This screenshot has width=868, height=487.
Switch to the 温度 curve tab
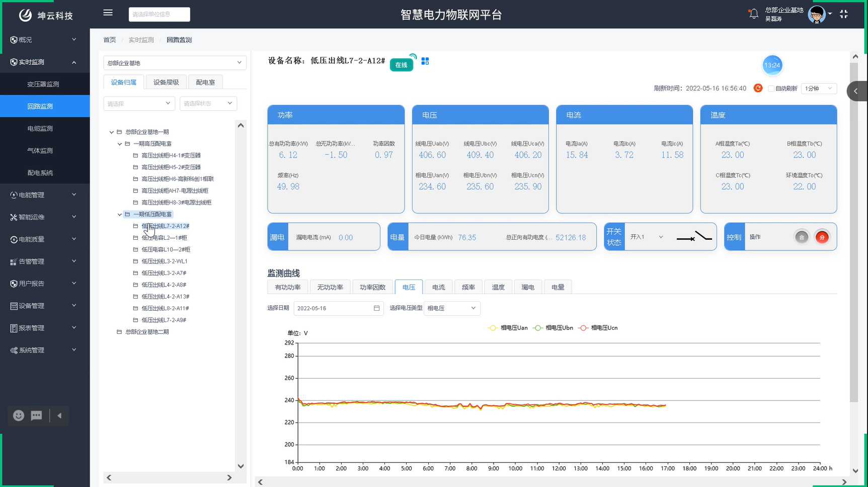498,287
